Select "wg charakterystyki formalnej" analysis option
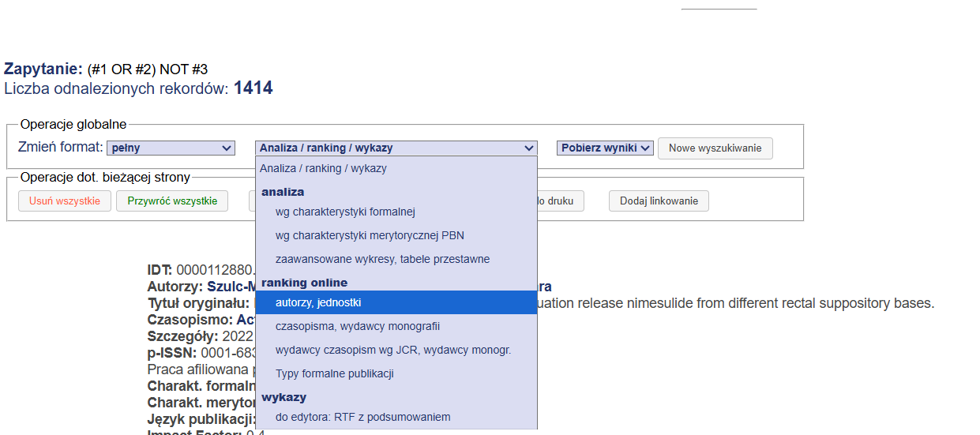Viewport: 980px width, 435px height. (345, 212)
